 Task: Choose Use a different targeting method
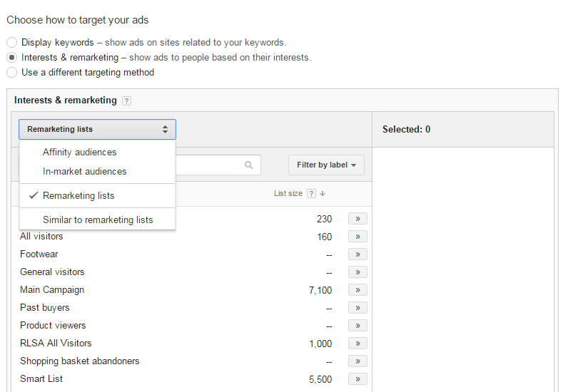[12, 73]
